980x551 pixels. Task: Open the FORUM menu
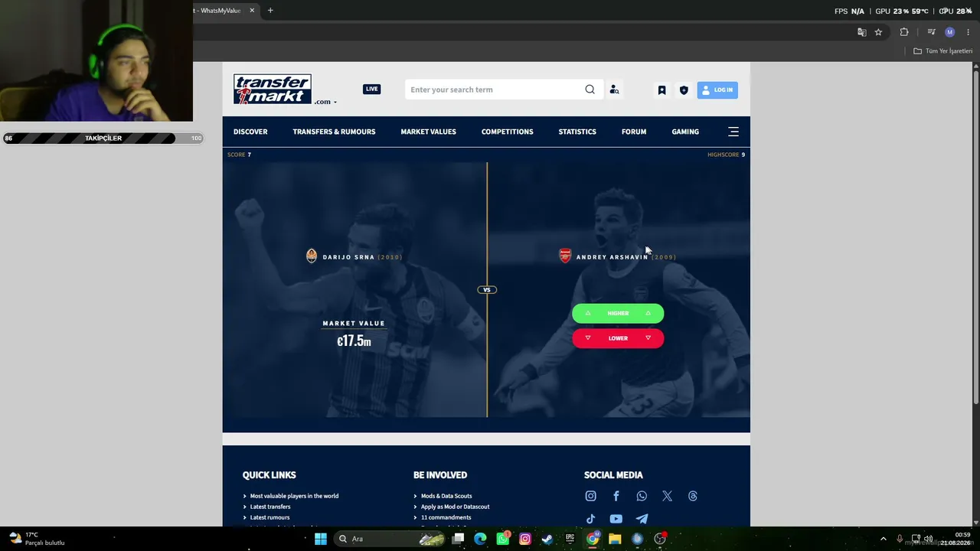(x=634, y=132)
